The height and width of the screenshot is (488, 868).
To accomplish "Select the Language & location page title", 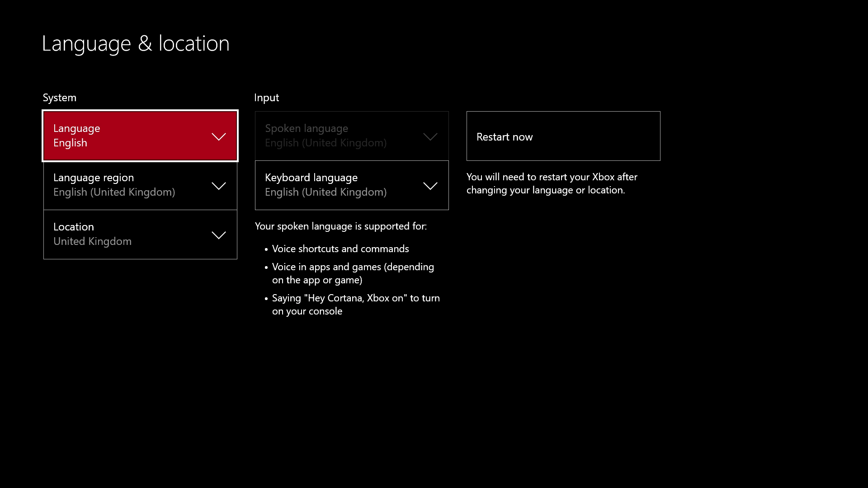I will [136, 43].
